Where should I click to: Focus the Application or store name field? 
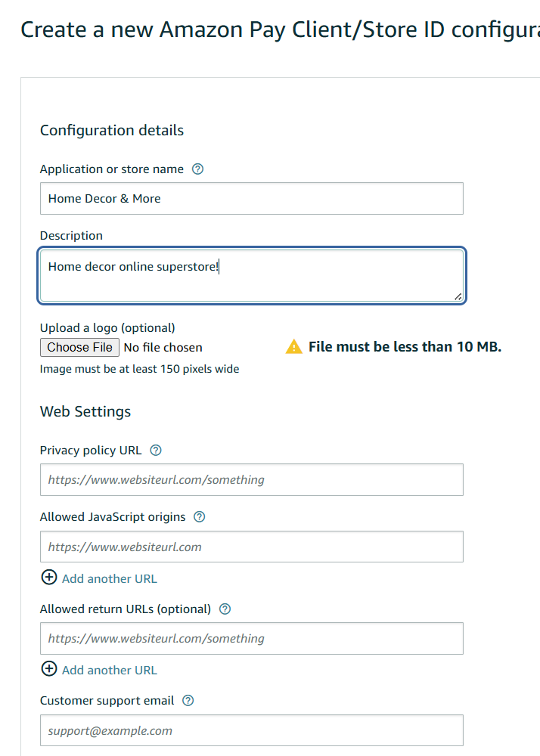(251, 199)
